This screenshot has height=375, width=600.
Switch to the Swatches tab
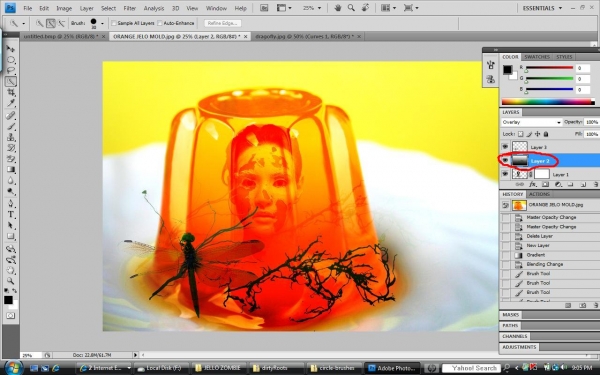coord(536,57)
